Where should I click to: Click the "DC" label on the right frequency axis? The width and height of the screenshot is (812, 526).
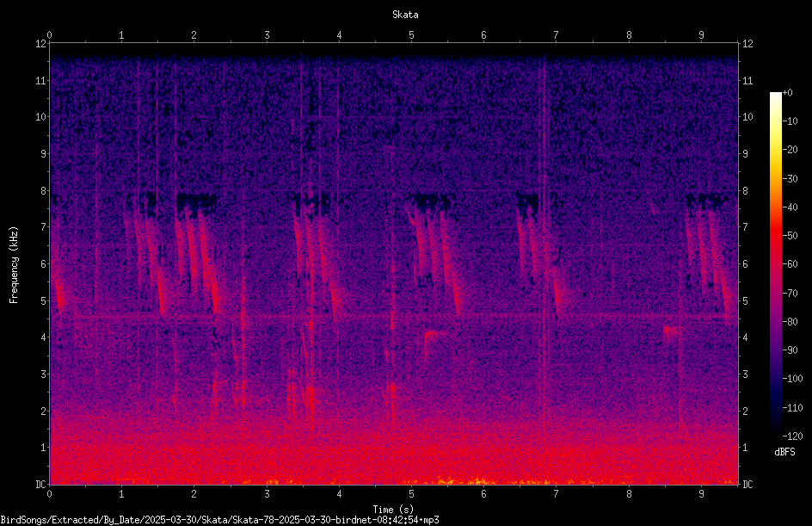point(747,485)
